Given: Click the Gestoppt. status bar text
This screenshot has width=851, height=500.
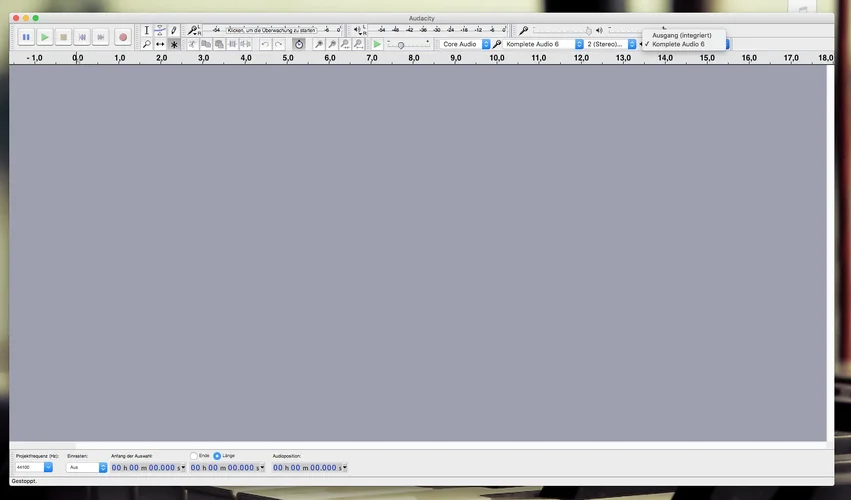Looking at the screenshot, I should pyautogui.click(x=24, y=481).
